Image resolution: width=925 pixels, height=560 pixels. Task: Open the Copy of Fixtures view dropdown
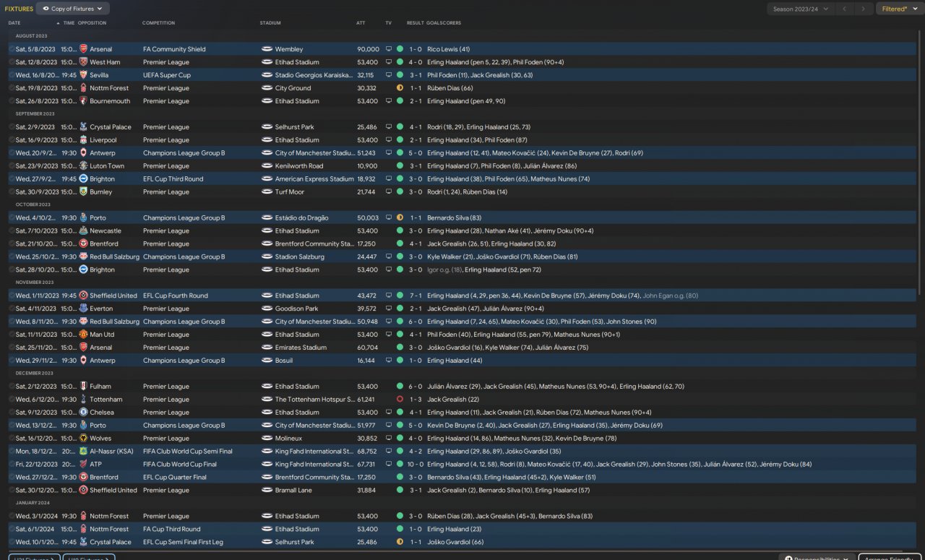pos(73,9)
